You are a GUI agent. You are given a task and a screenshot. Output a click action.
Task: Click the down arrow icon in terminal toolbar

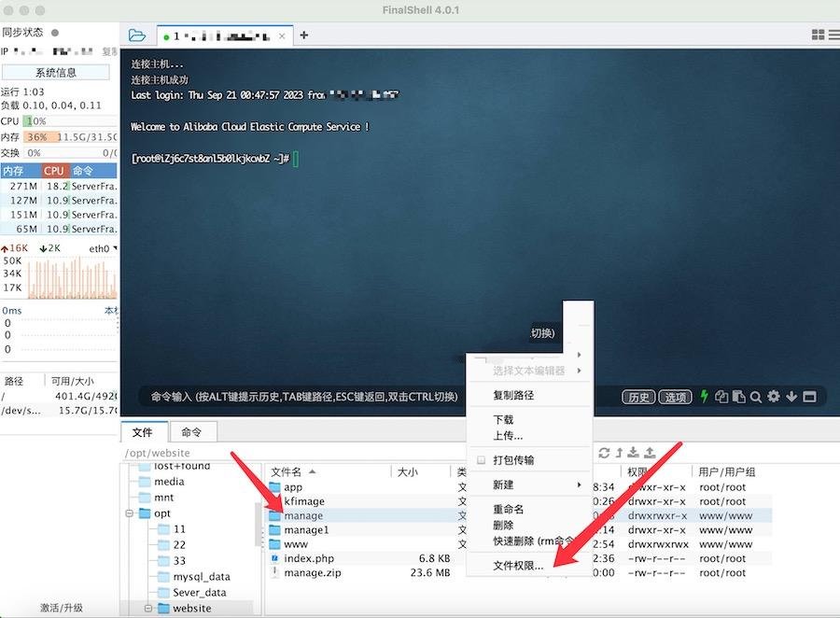coord(791,397)
